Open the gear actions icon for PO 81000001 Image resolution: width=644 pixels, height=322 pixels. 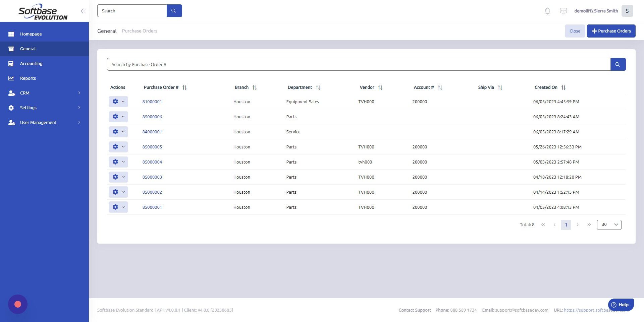pyautogui.click(x=115, y=101)
